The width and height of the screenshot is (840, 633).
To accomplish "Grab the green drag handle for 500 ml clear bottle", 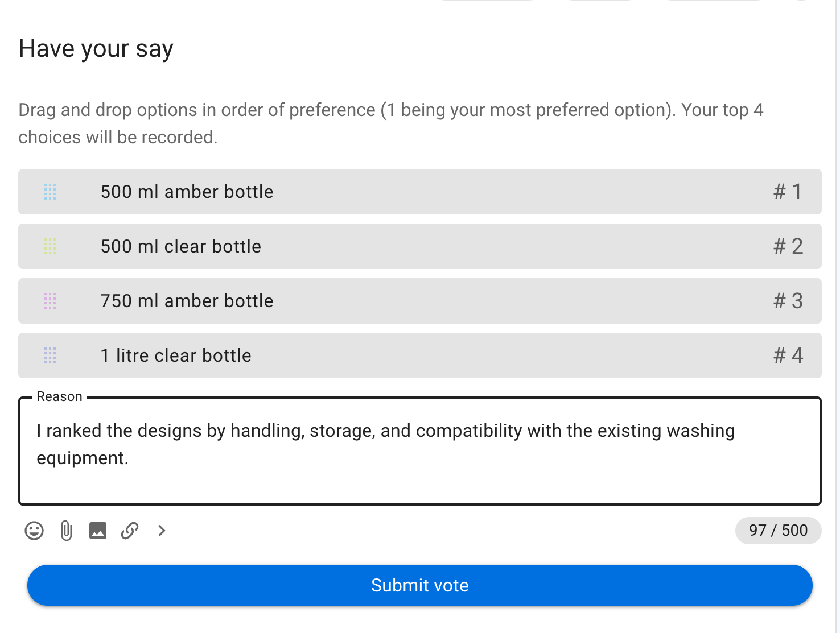I will pos(50,246).
